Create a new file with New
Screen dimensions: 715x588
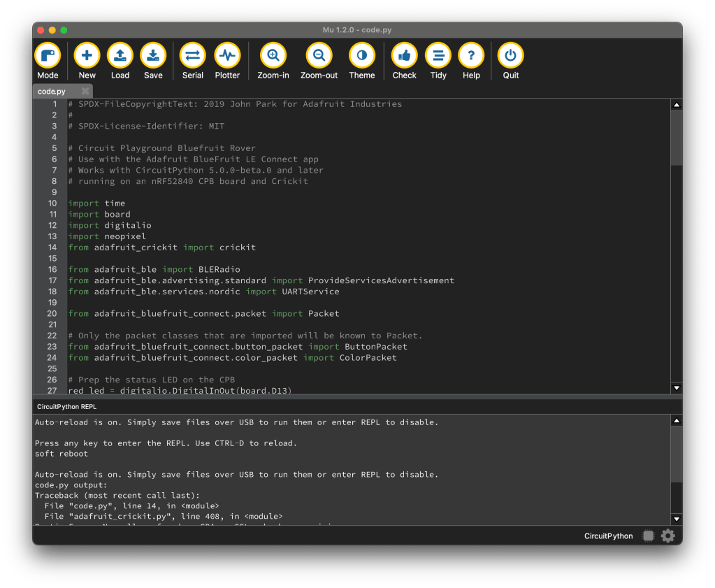pyautogui.click(x=87, y=56)
